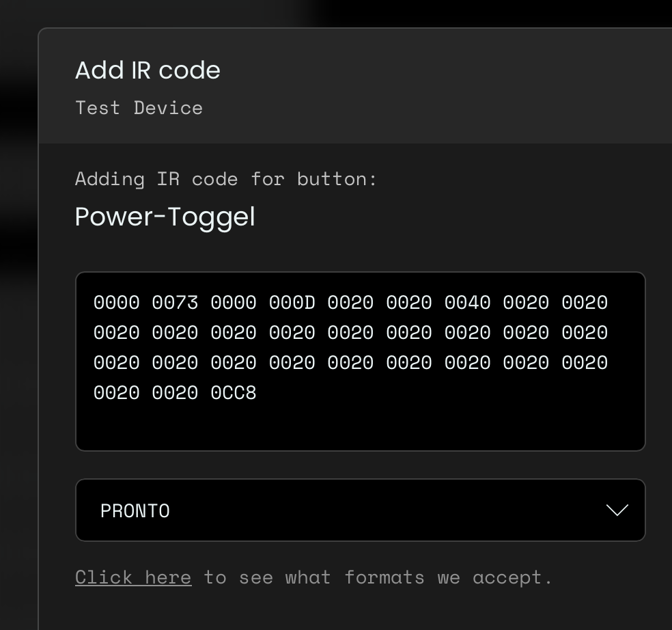The image size is (672, 630).
Task: Select the PRONTO label in format selector
Action: pyautogui.click(x=135, y=511)
